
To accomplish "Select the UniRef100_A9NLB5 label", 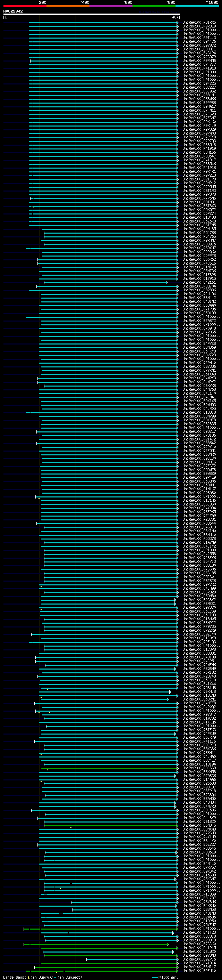I will [x=199, y=229].
